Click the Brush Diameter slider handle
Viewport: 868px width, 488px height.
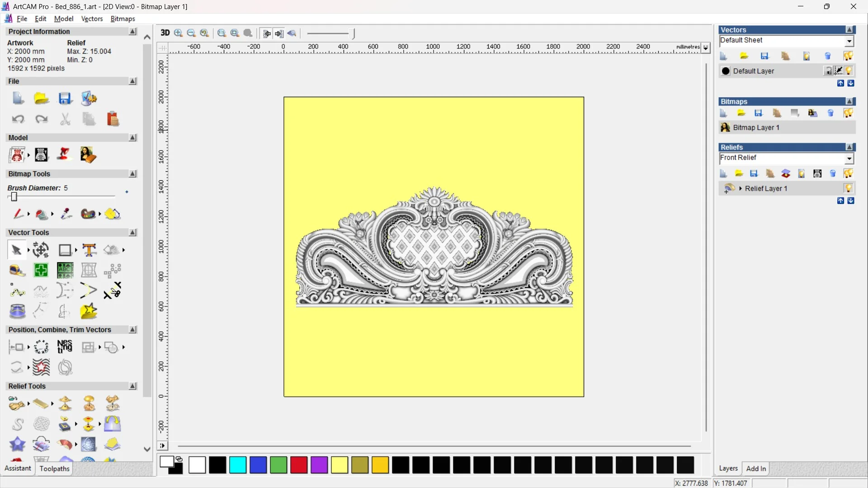[x=14, y=197]
